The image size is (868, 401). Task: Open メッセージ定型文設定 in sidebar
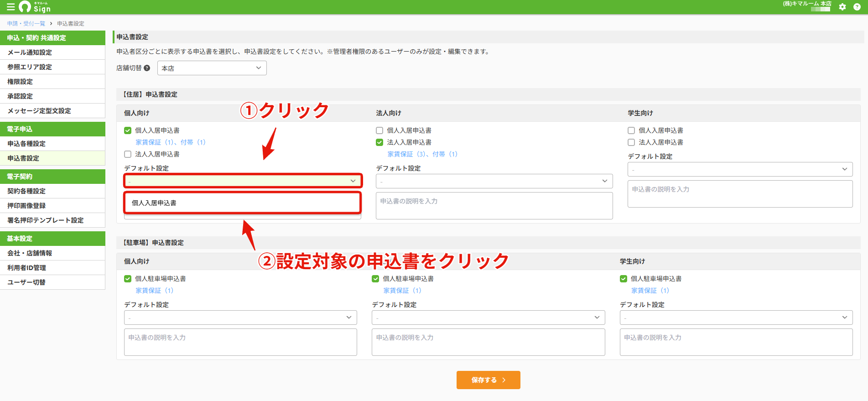click(52, 111)
